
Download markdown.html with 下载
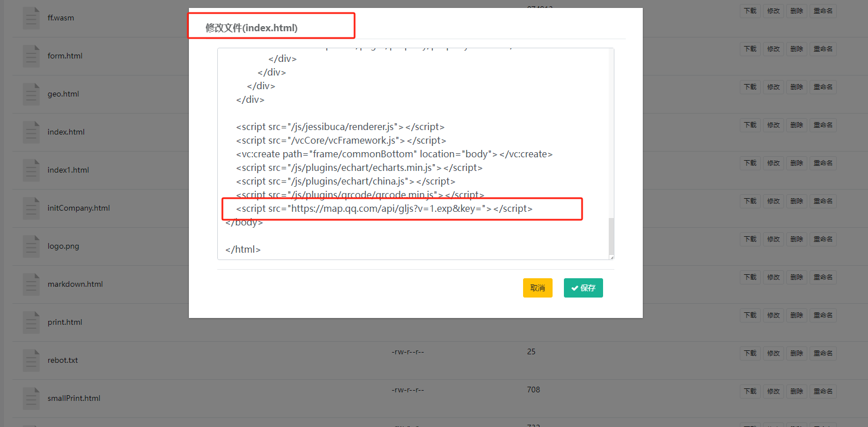(750, 277)
